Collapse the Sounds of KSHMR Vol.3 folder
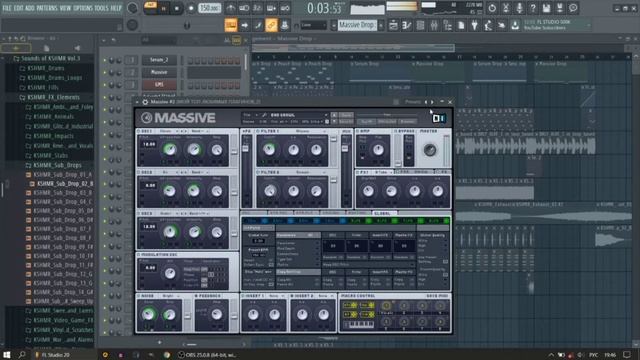The width and height of the screenshot is (640, 360). pyautogui.click(x=50, y=58)
